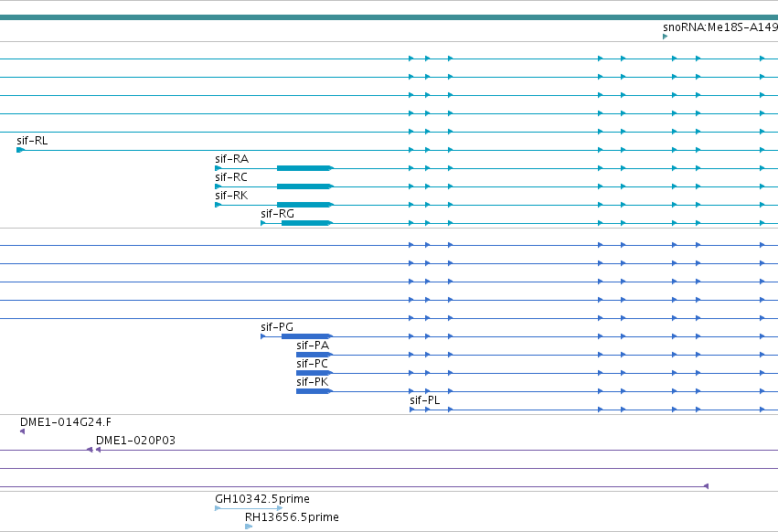Click the DME1-020P03 purple arrowhead

[x=98, y=450]
